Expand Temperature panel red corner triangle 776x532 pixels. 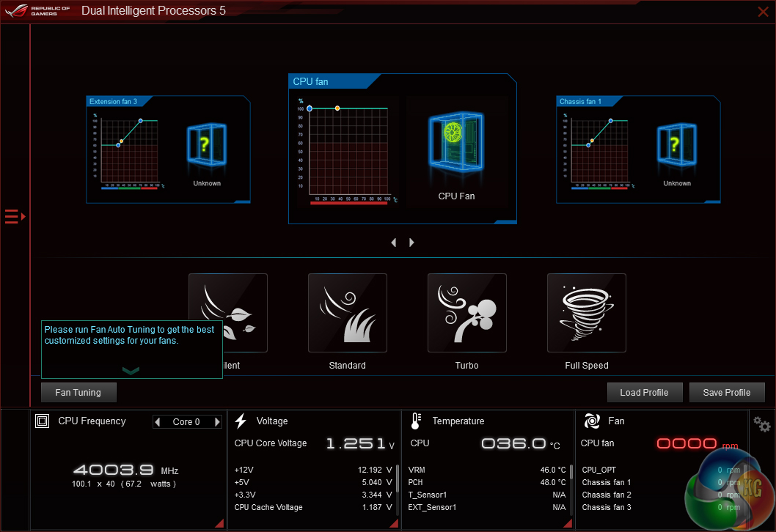568,524
